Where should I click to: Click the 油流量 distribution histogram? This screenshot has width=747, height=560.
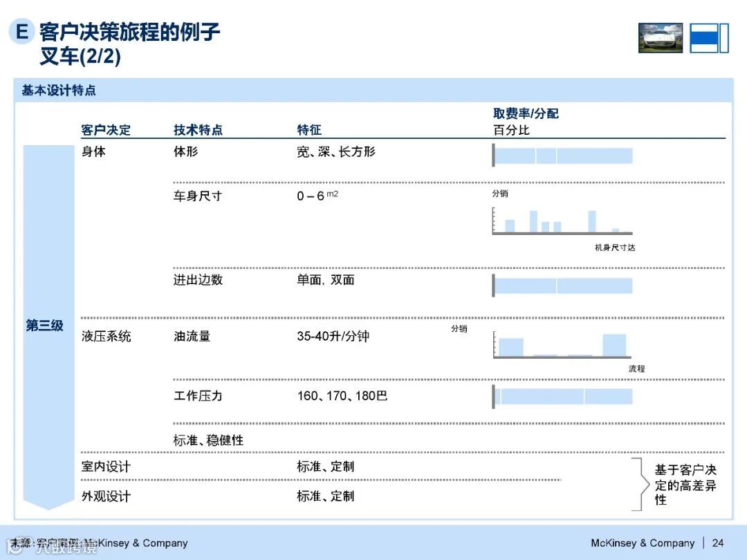[562, 345]
